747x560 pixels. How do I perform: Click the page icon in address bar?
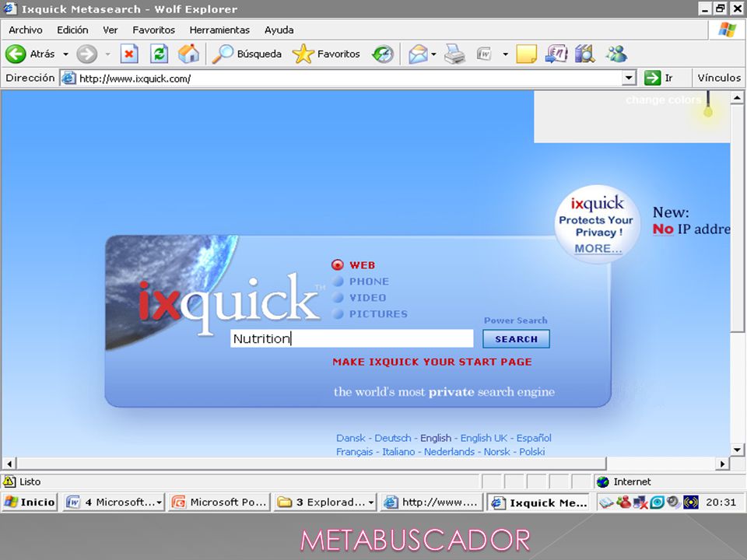coord(69,78)
